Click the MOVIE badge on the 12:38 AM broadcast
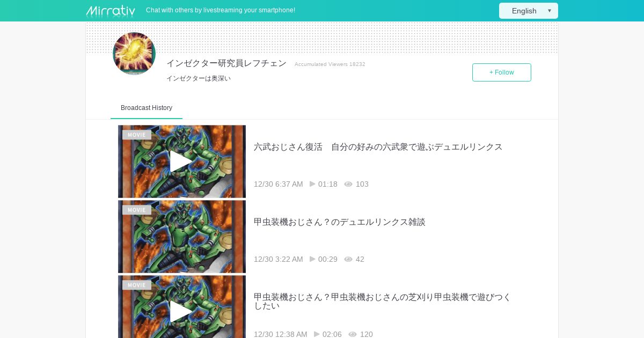 [x=137, y=285]
